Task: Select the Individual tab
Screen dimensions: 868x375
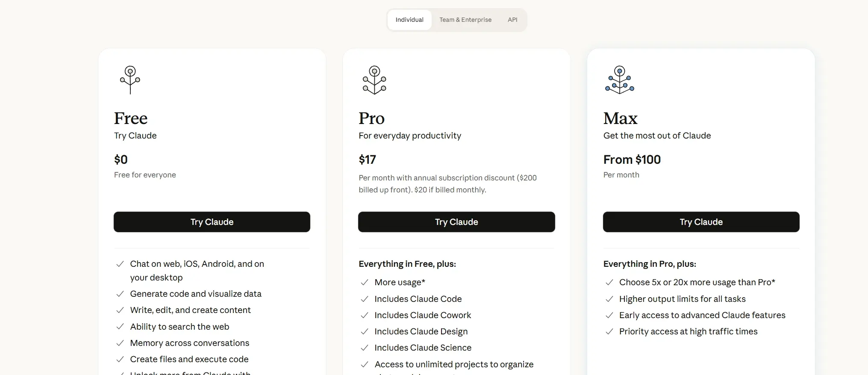Action: [409, 20]
